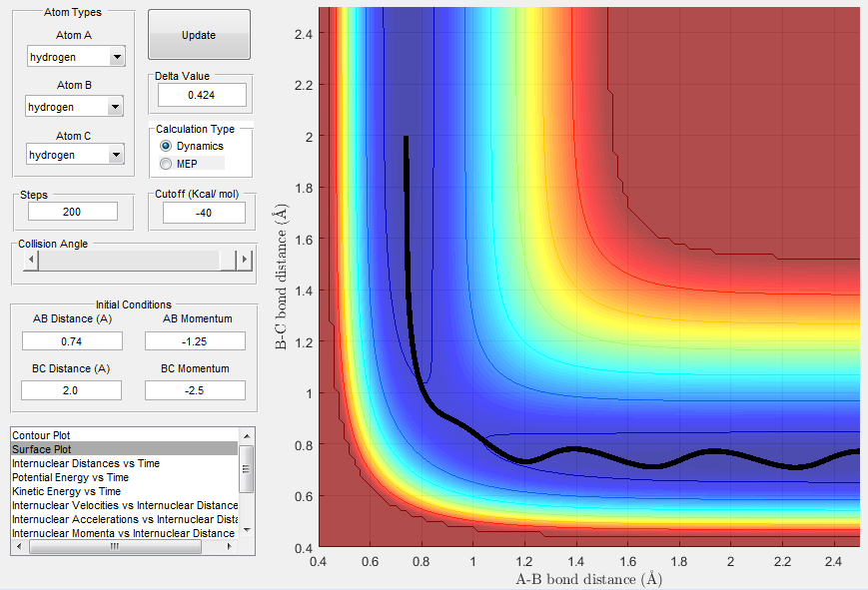Click the plot list vertical scrollbar thumb
This screenshot has width=868, height=590.
coord(247,469)
